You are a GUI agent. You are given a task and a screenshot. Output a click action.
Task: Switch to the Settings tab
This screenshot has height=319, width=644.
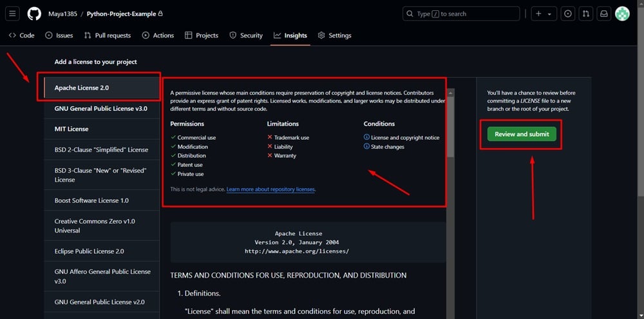(x=335, y=35)
